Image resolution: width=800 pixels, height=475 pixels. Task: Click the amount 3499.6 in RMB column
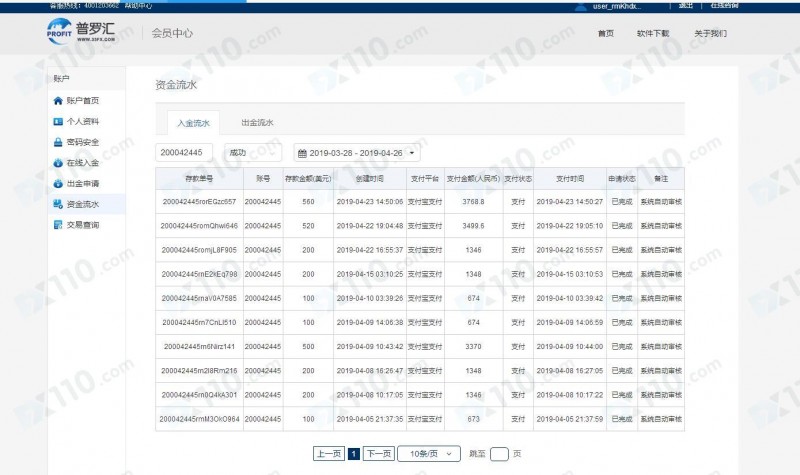coord(473,226)
